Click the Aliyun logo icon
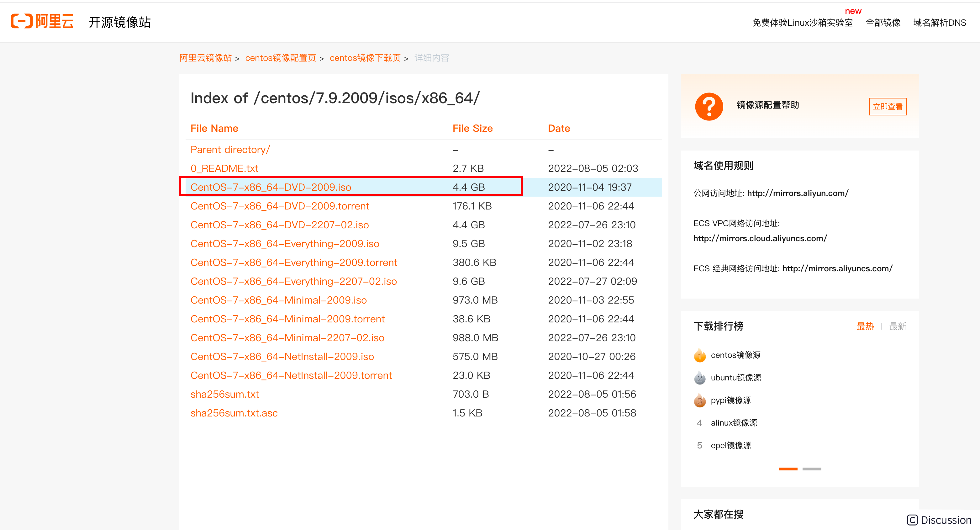980x530 pixels. click(22, 21)
